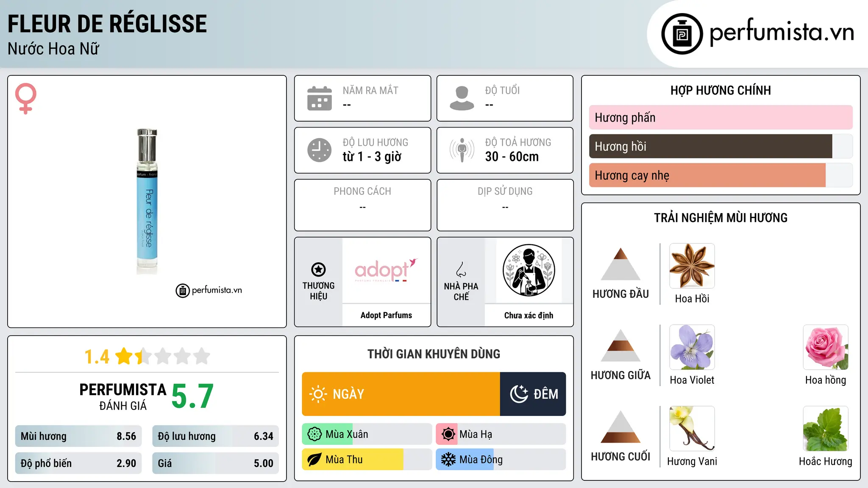Image resolution: width=868 pixels, height=488 pixels.
Task: Select the Hương Vani vanilla thumbnail
Action: tap(692, 429)
